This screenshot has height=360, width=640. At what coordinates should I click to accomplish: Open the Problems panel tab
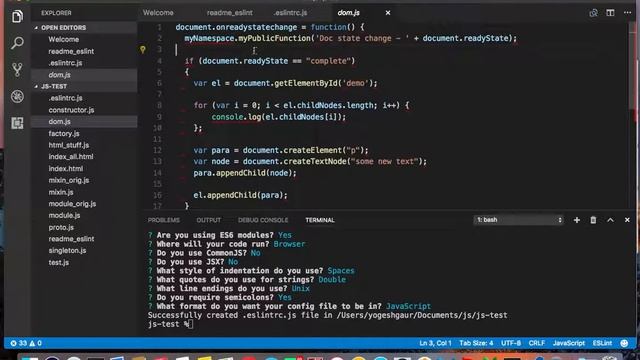point(164,220)
